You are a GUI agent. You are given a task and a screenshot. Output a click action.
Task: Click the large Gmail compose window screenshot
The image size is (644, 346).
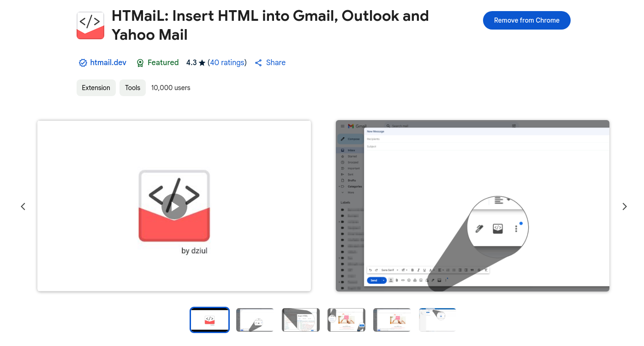tap(472, 206)
